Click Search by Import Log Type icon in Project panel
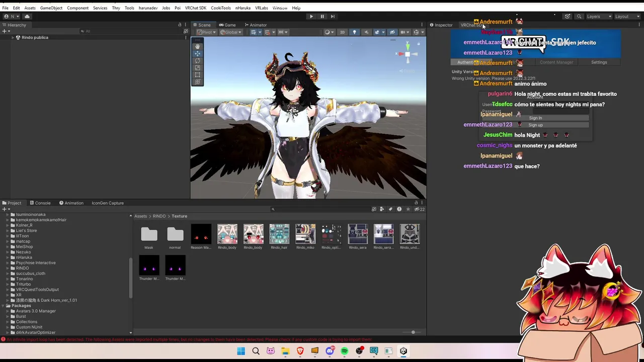The width and height of the screenshot is (644, 362). tap(399, 209)
